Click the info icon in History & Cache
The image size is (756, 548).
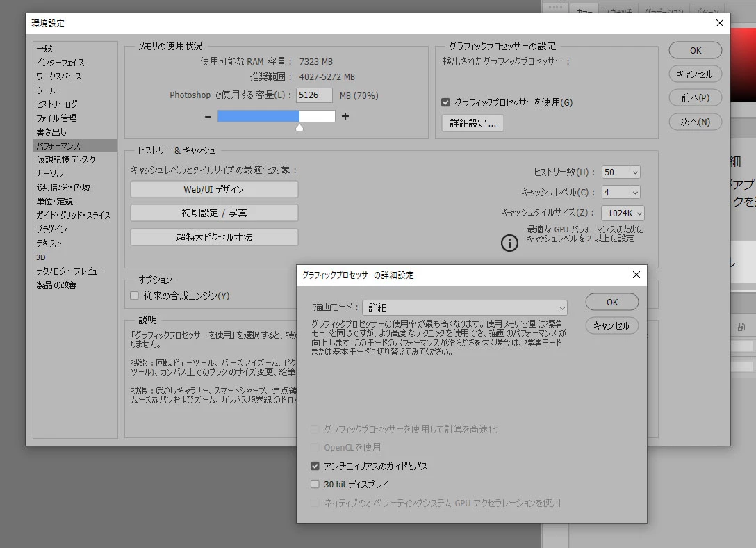pyautogui.click(x=509, y=243)
